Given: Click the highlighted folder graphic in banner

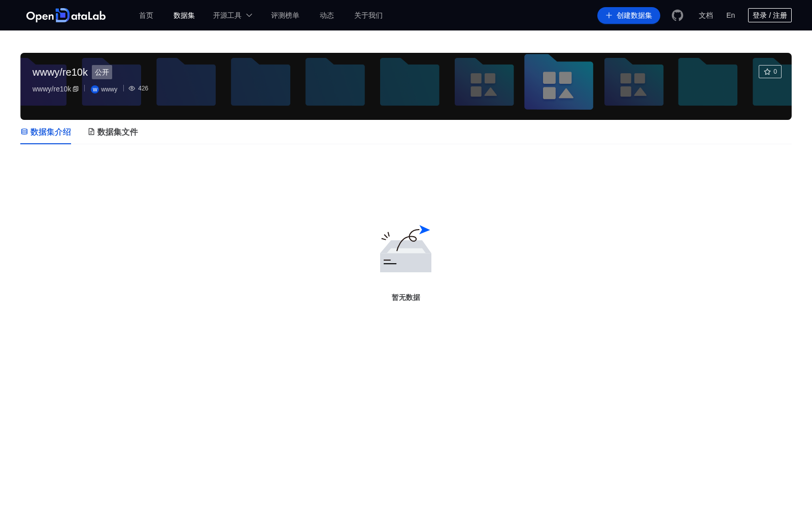Looking at the screenshot, I should pos(559,82).
